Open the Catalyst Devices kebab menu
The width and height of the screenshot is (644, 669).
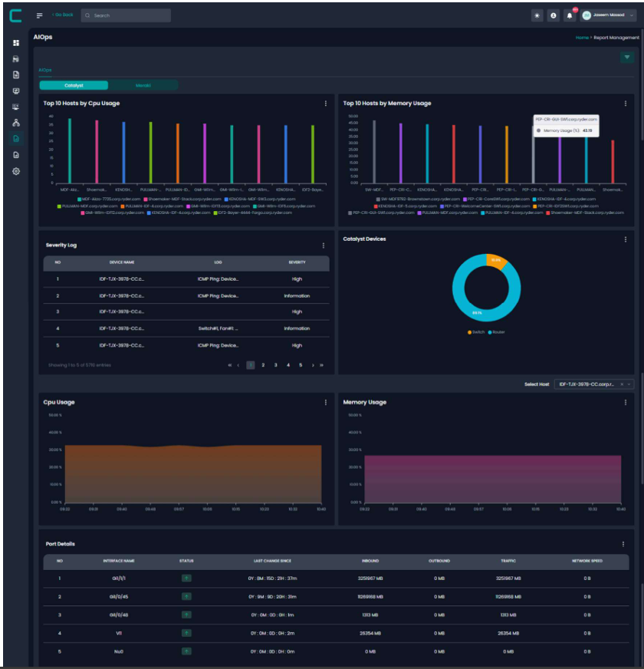(x=626, y=239)
